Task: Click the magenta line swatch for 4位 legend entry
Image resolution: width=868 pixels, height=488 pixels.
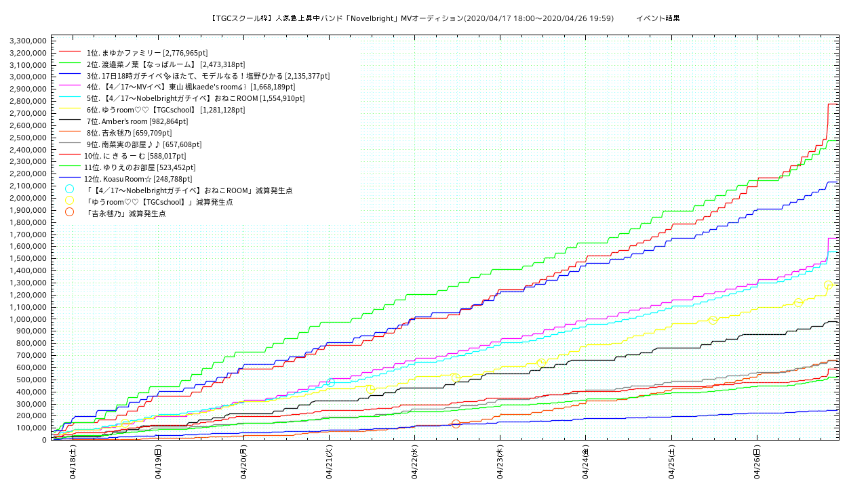Action: tap(70, 87)
